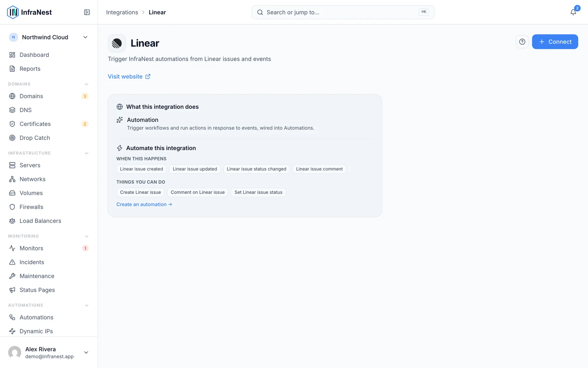
Task: Click the help question mark icon
Action: [x=522, y=42]
